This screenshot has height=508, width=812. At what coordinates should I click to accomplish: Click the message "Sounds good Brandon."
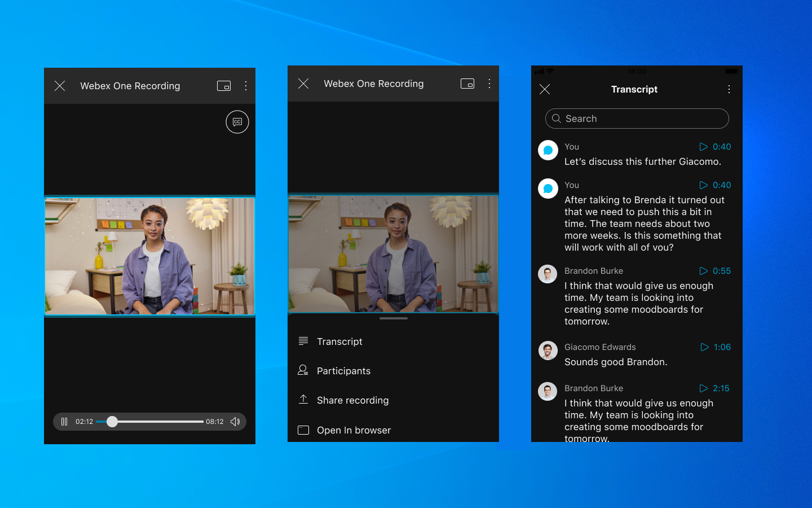click(616, 362)
